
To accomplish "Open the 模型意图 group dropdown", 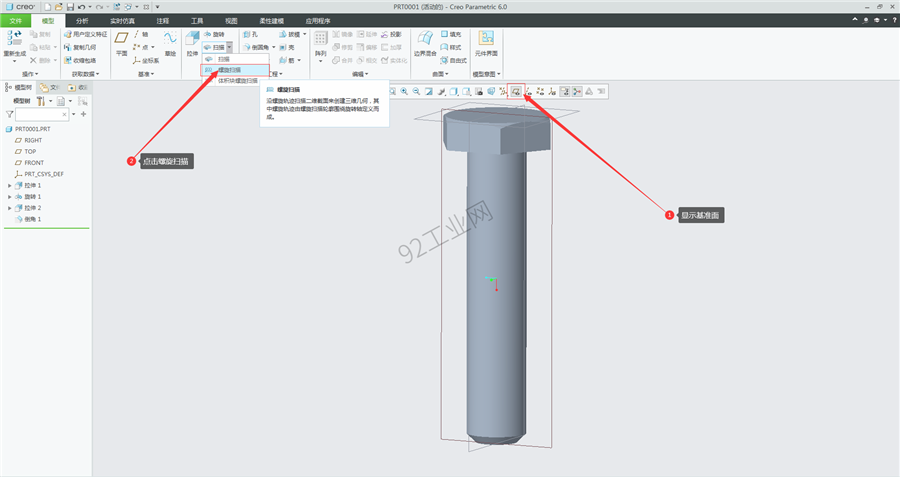I will 486,74.
